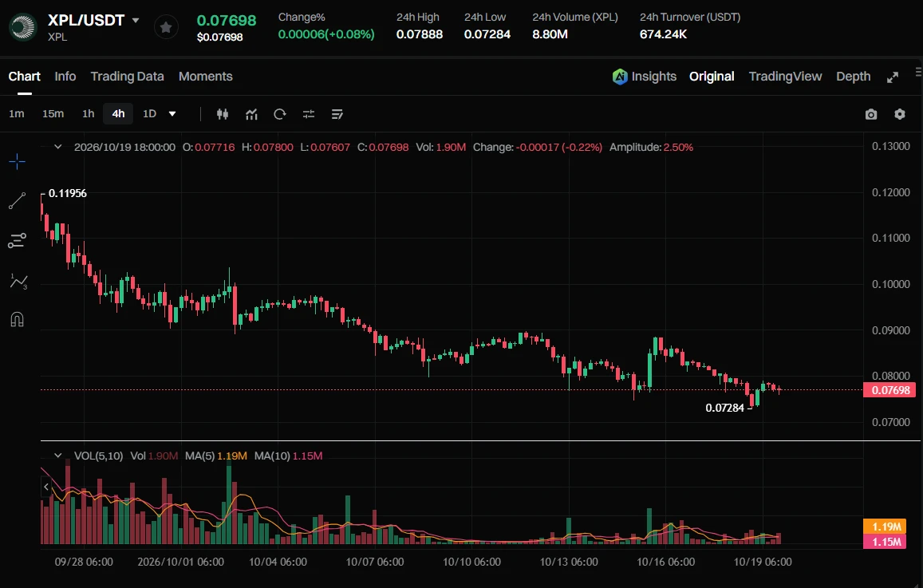
Task: Open the indicators icon in chart toolbar
Action: 251,114
